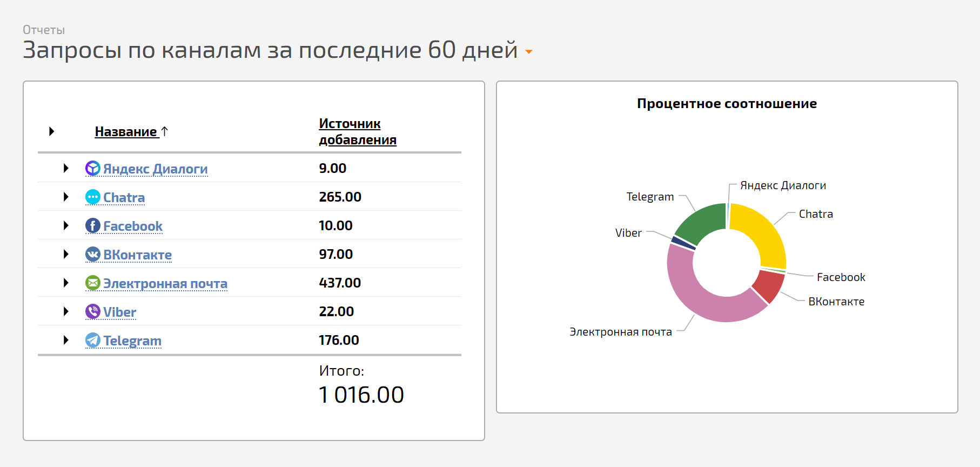
Task: Expand the Электронная почта row
Action: 66,283
